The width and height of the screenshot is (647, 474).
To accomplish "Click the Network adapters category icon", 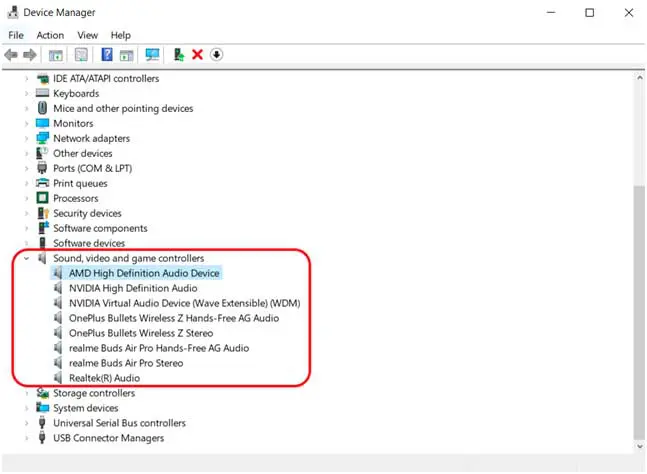I will click(x=42, y=138).
